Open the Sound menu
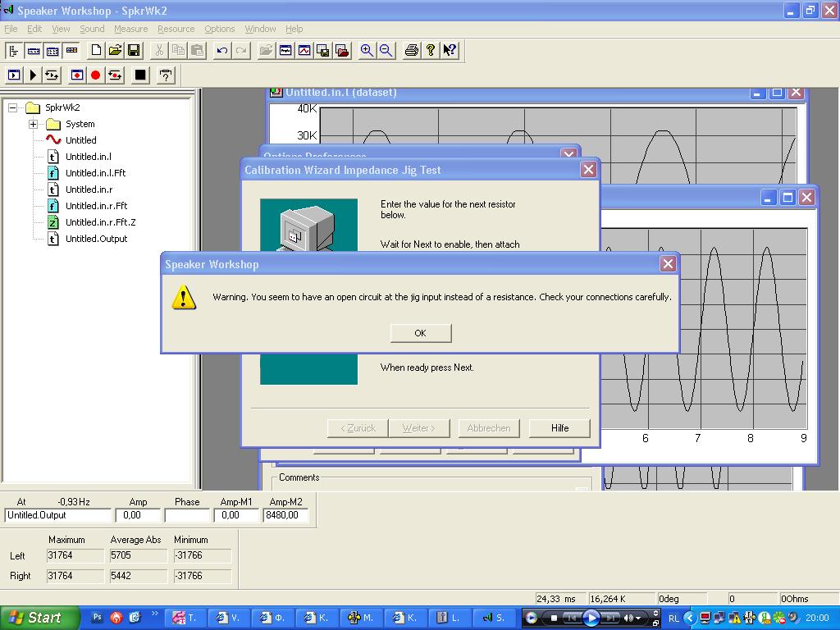 click(92, 29)
